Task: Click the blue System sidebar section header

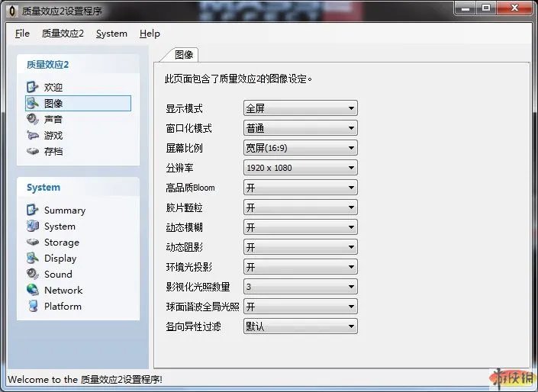Action: point(43,188)
